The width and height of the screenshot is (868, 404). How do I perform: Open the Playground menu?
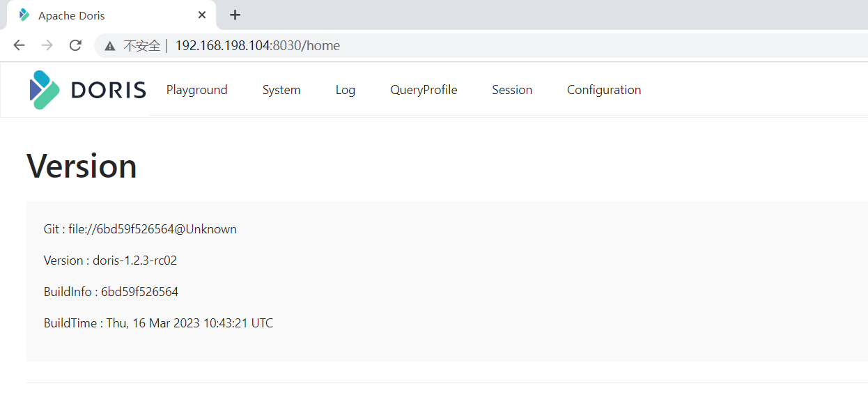[197, 90]
